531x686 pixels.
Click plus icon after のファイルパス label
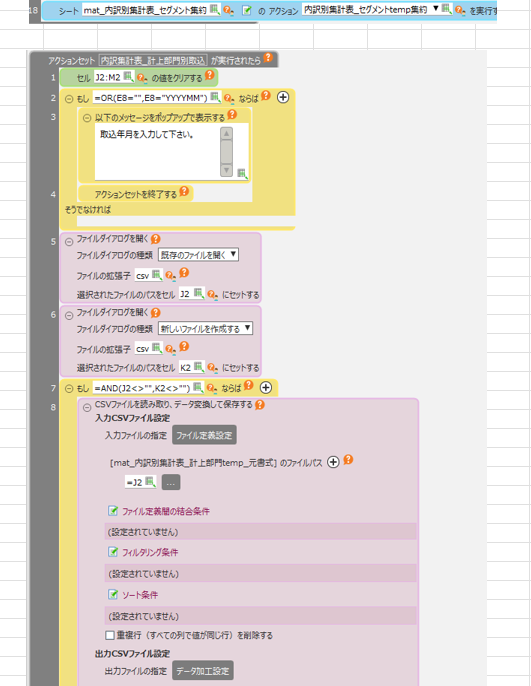333,462
